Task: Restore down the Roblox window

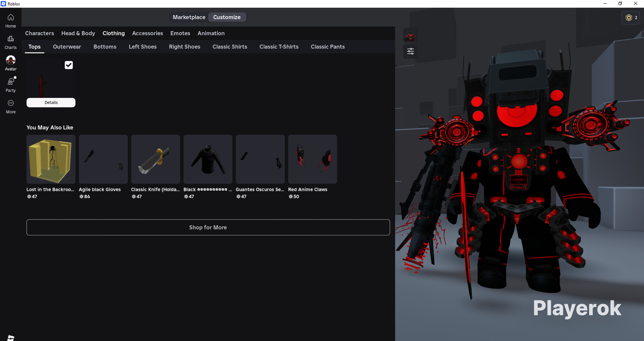Action: [620, 4]
